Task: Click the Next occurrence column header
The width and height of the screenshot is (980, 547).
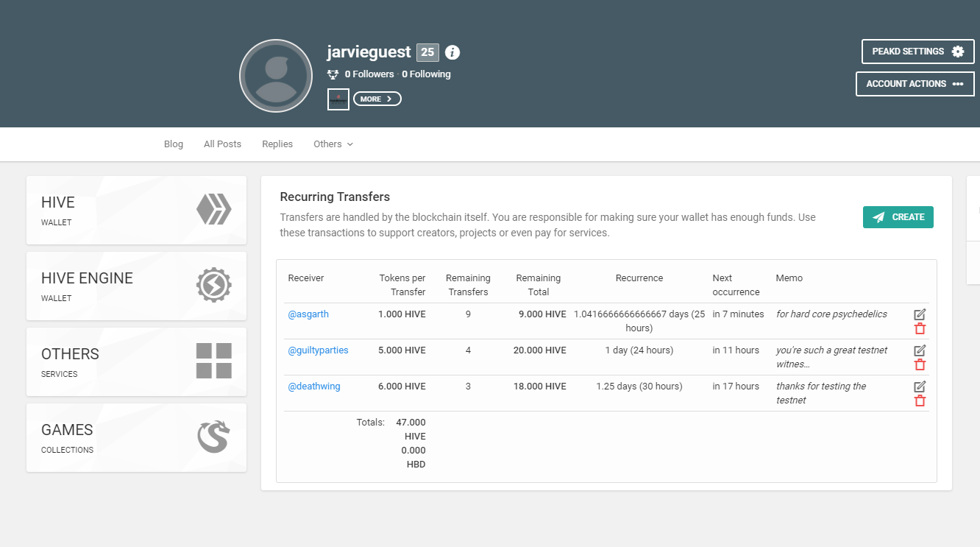Action: (x=736, y=285)
